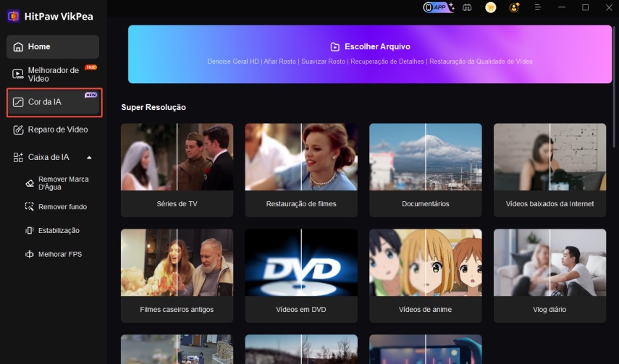Choose the Séries de TV preset card
Viewport: 619px width, 364px height.
177,170
